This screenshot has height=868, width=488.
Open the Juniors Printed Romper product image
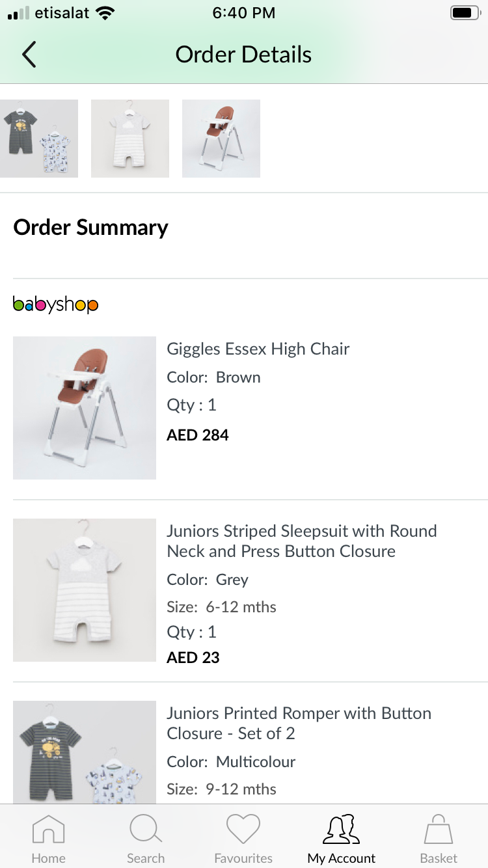[85, 752]
